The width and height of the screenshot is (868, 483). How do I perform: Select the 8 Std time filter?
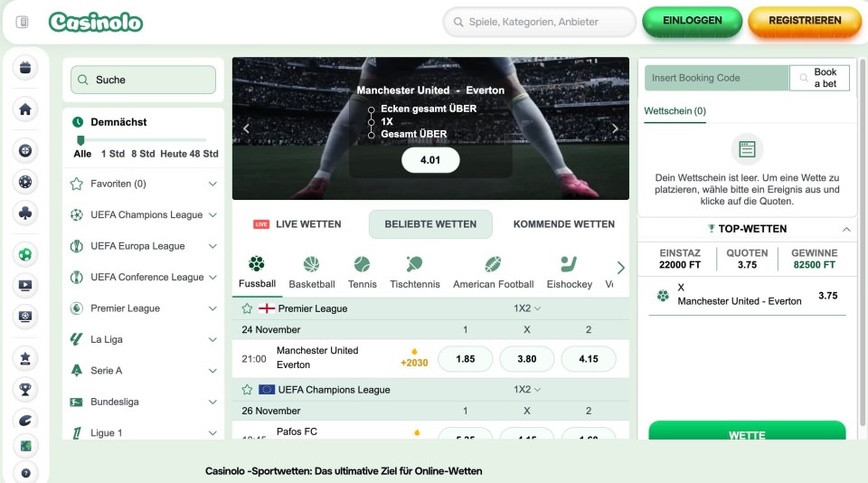(x=143, y=154)
